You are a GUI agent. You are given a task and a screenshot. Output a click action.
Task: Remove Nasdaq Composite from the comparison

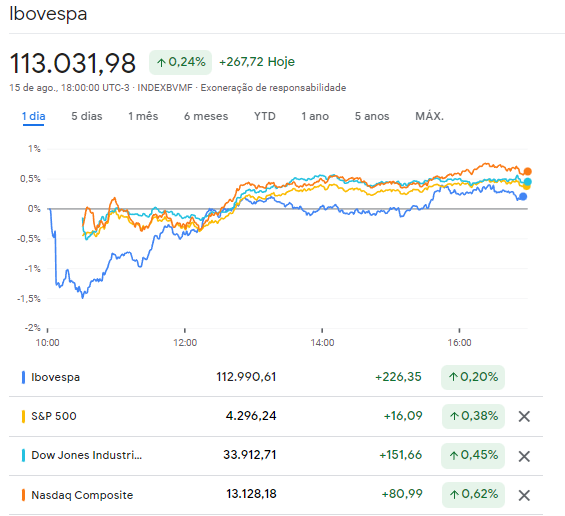point(524,495)
